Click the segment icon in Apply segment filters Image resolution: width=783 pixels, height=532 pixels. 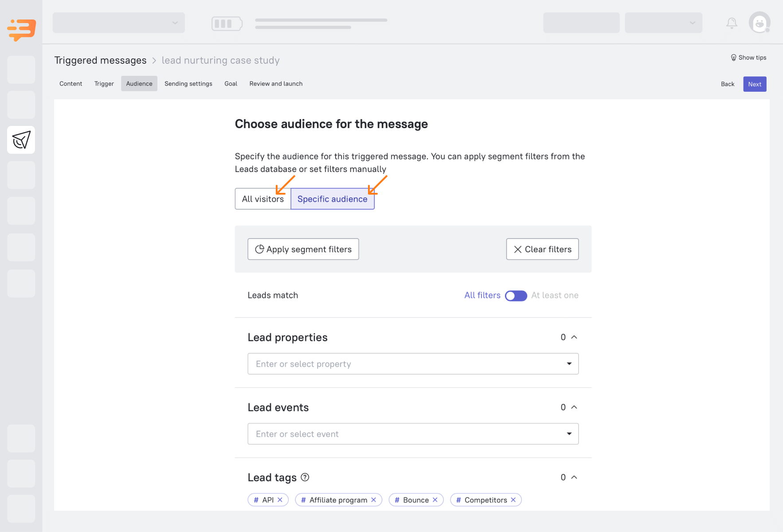click(260, 249)
